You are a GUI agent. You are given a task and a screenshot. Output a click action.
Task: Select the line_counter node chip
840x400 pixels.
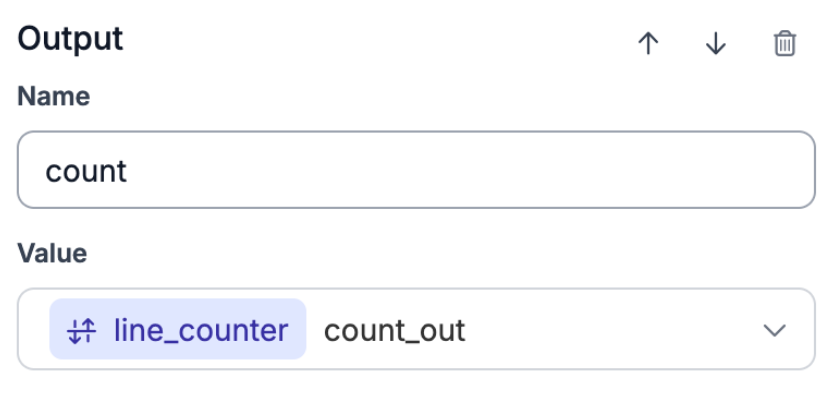click(178, 330)
